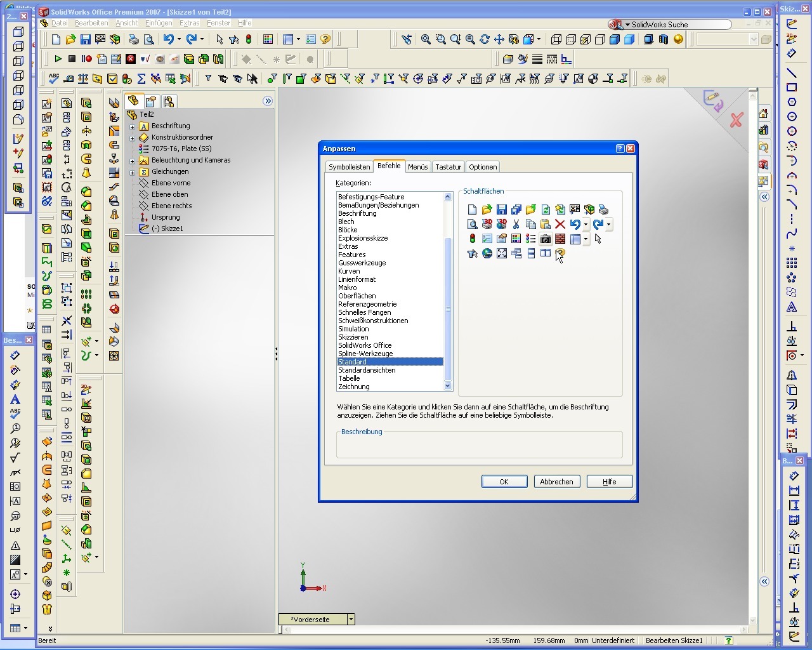Click scroll-down arrow of Kategorien list
The image size is (812, 650).
pyautogui.click(x=448, y=386)
